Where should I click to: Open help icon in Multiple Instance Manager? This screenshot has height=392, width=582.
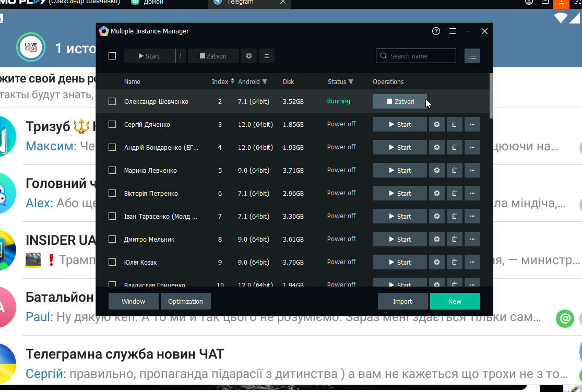pos(436,31)
